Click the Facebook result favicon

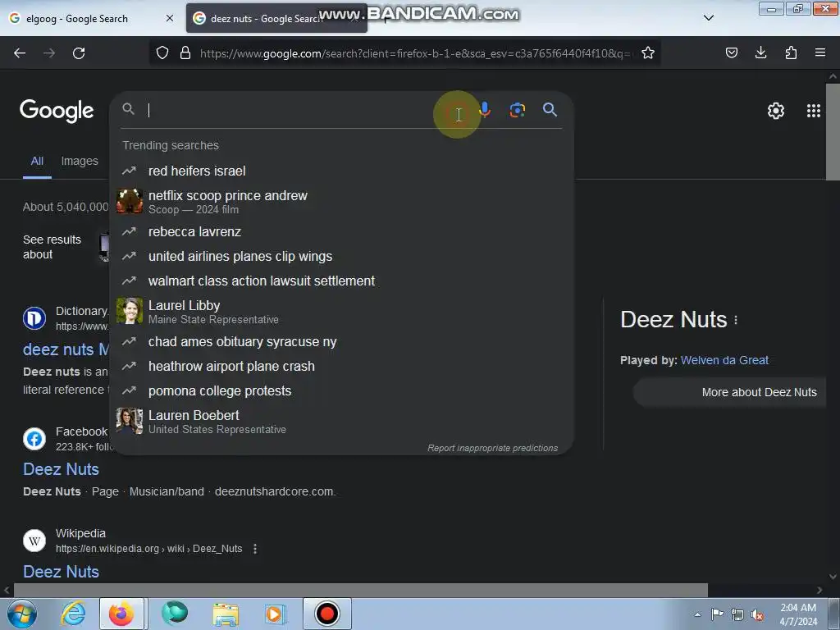(34, 439)
